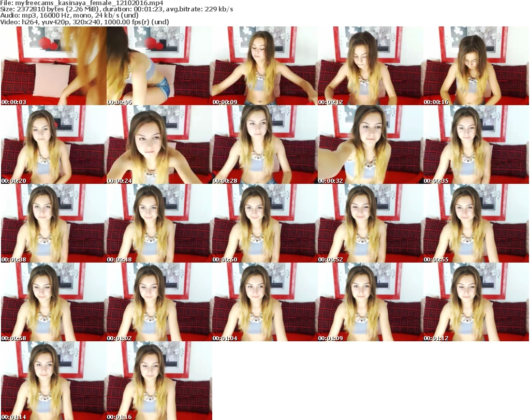Choose the frame timestamped 00:00:24
530x420 pixels.
pos(159,144)
